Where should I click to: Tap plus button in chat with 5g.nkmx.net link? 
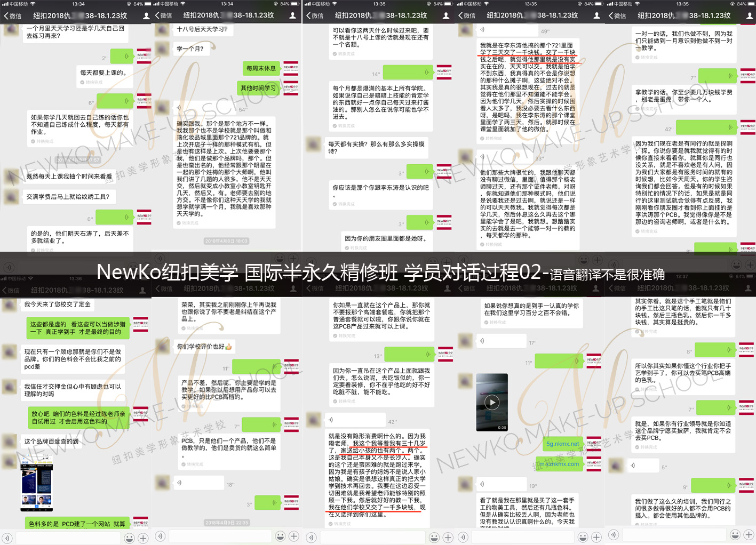597,537
